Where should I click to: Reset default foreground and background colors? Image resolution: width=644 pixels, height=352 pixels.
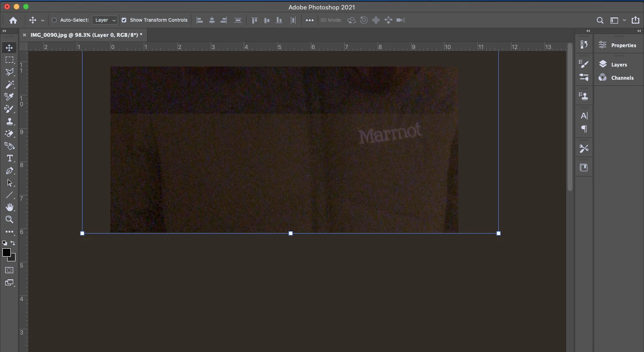click(5, 243)
